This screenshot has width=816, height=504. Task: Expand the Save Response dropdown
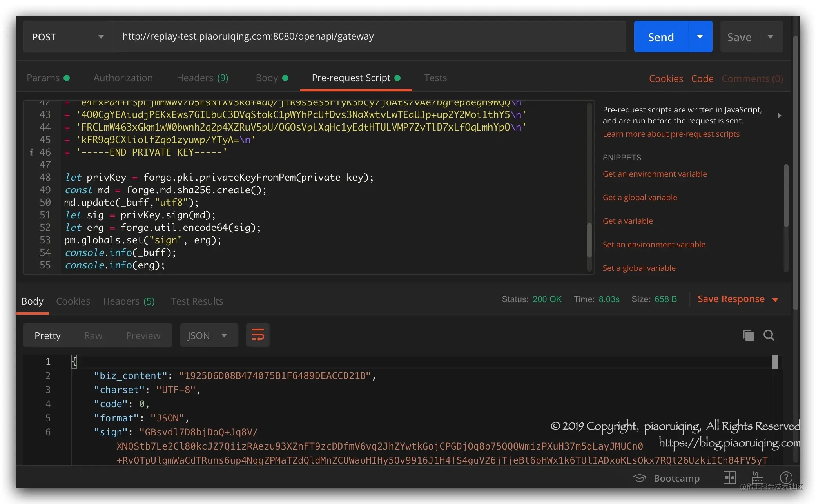775,300
